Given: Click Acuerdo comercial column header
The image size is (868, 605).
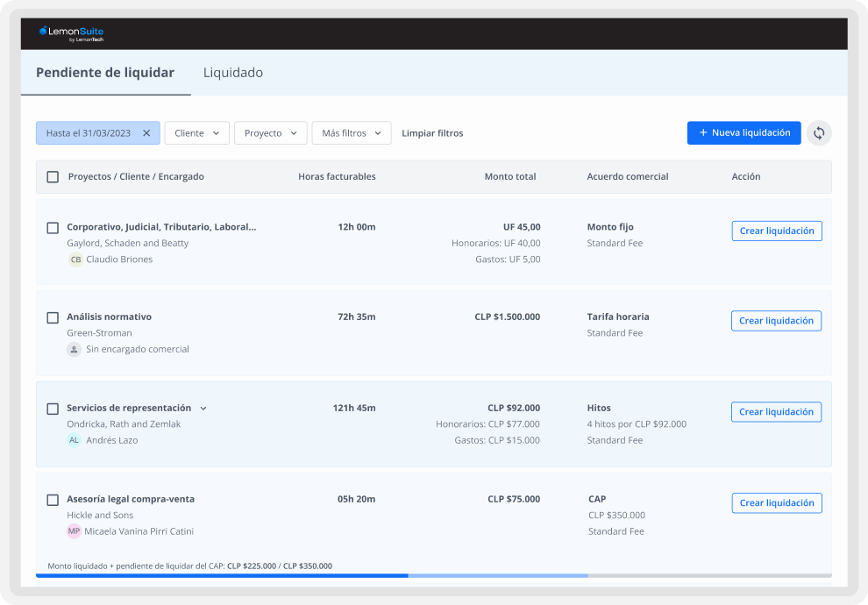Looking at the screenshot, I should point(628,176).
